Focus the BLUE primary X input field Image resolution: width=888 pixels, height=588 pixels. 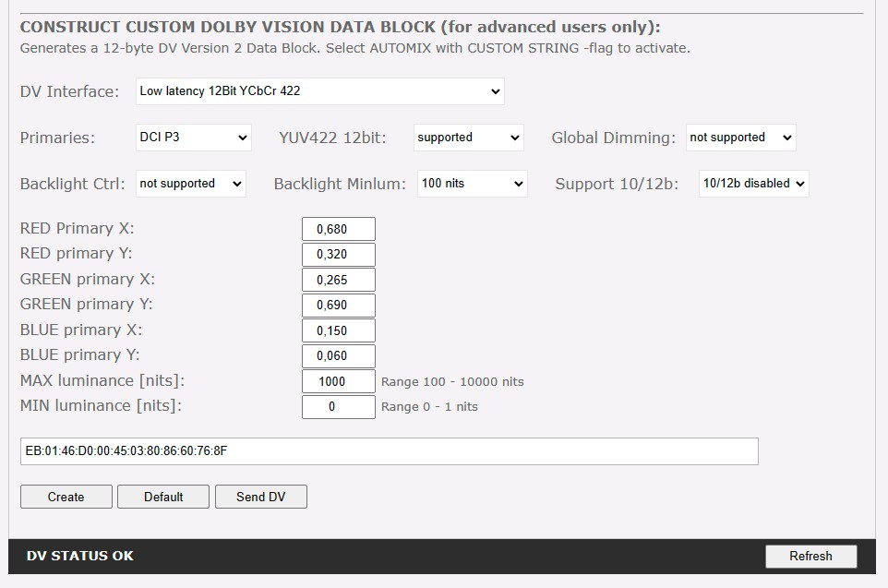tap(339, 330)
